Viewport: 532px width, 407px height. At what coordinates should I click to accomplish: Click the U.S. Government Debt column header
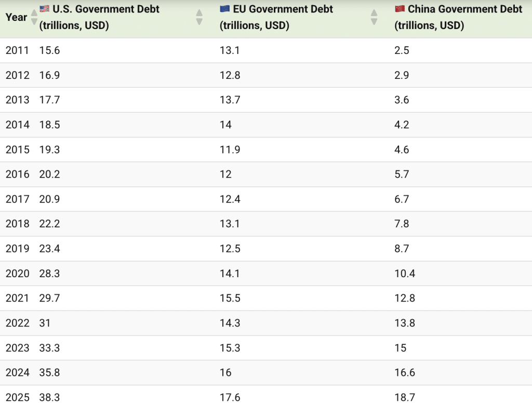(104, 17)
